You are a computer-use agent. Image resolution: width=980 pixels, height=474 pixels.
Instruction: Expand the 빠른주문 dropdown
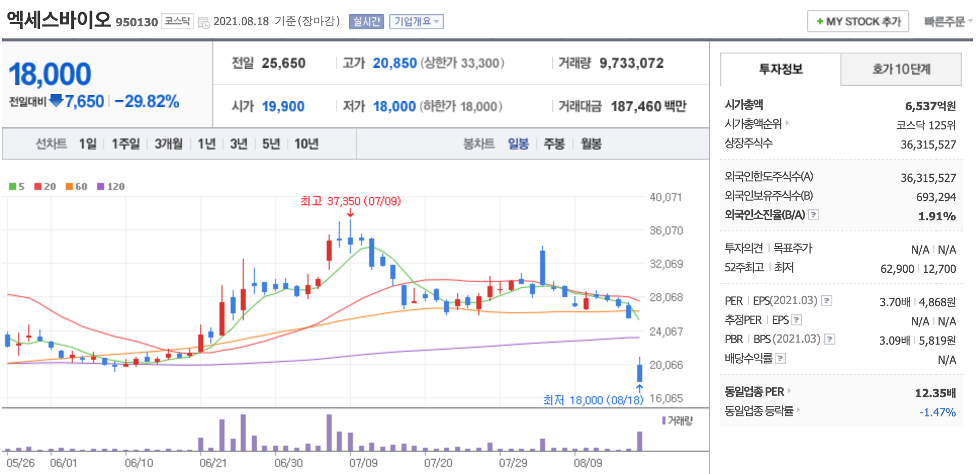click(948, 21)
